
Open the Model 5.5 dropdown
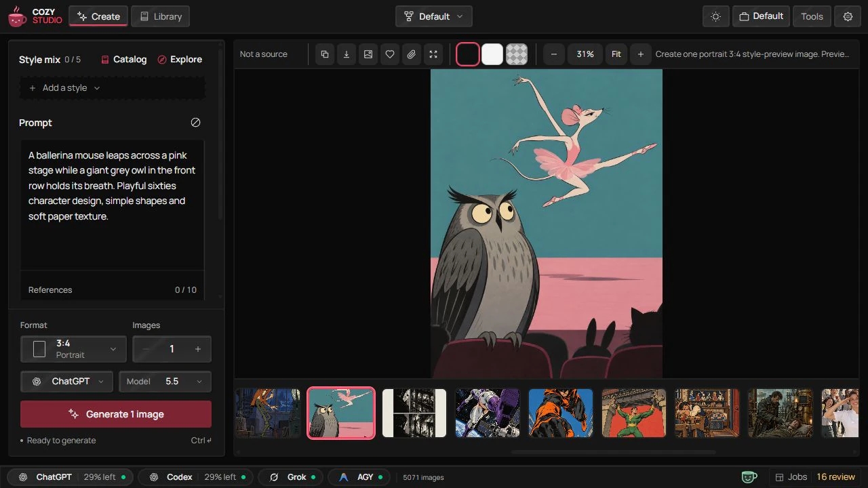[165, 382]
